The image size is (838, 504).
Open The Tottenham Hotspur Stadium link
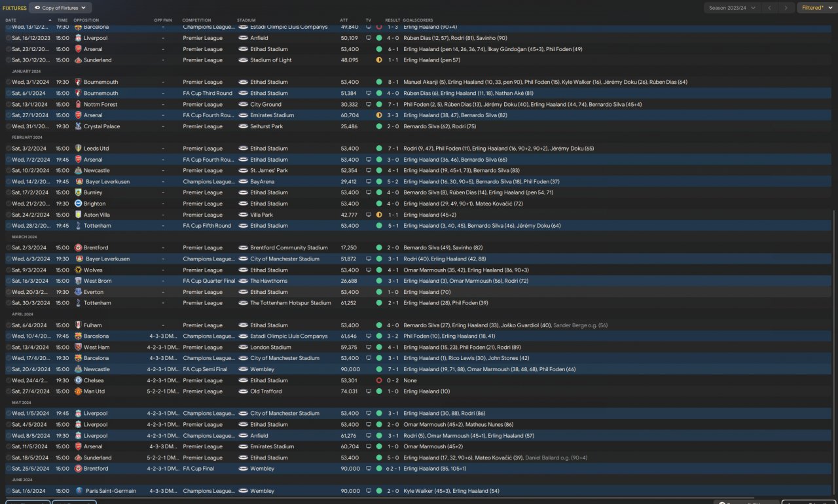coord(291,303)
